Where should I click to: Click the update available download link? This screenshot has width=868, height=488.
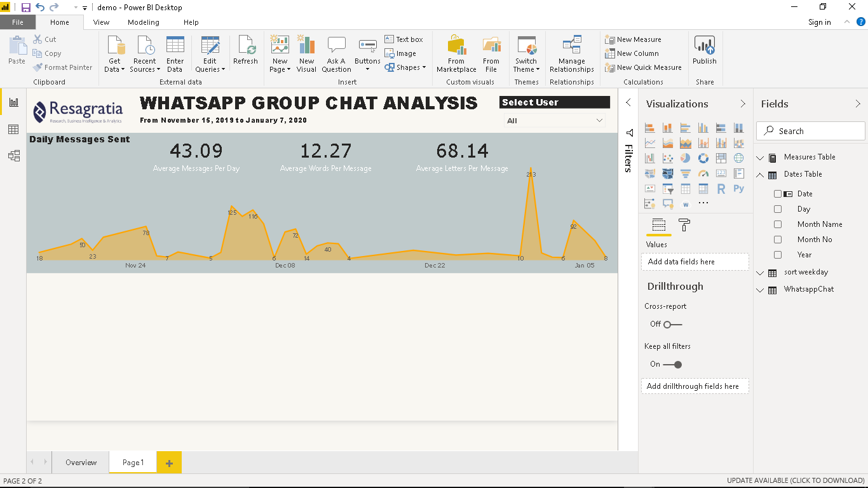pos(796,481)
